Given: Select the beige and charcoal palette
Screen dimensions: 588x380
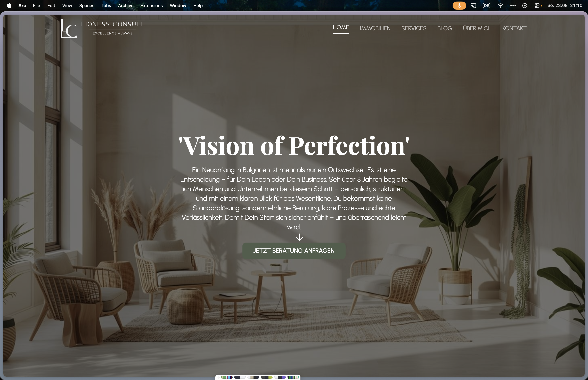Looking at the screenshot, I should pos(253,377).
